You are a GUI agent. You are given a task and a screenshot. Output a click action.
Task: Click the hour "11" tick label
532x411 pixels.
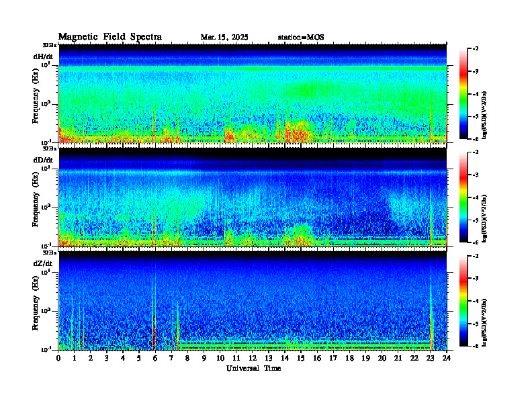click(236, 358)
